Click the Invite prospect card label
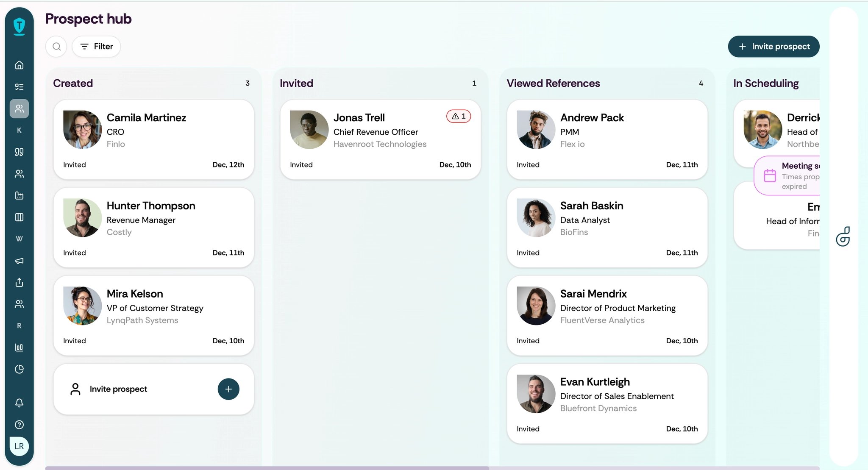The image size is (868, 470). tap(118, 389)
